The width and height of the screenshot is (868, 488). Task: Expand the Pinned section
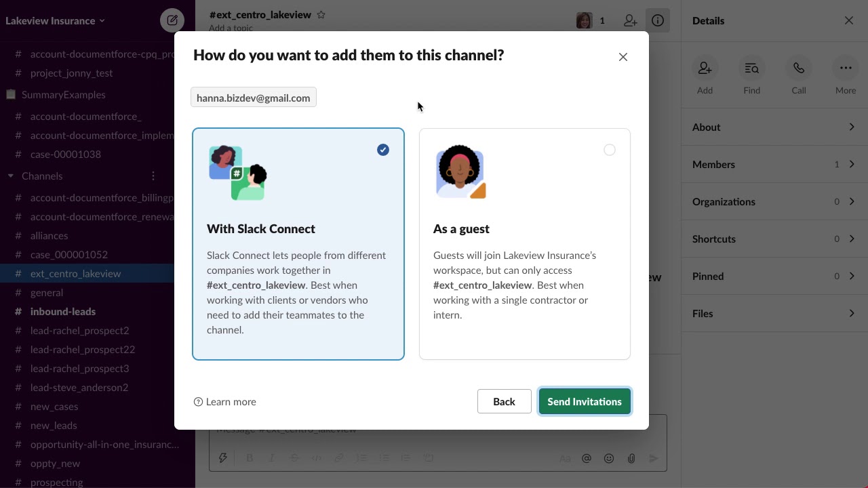coord(774,277)
